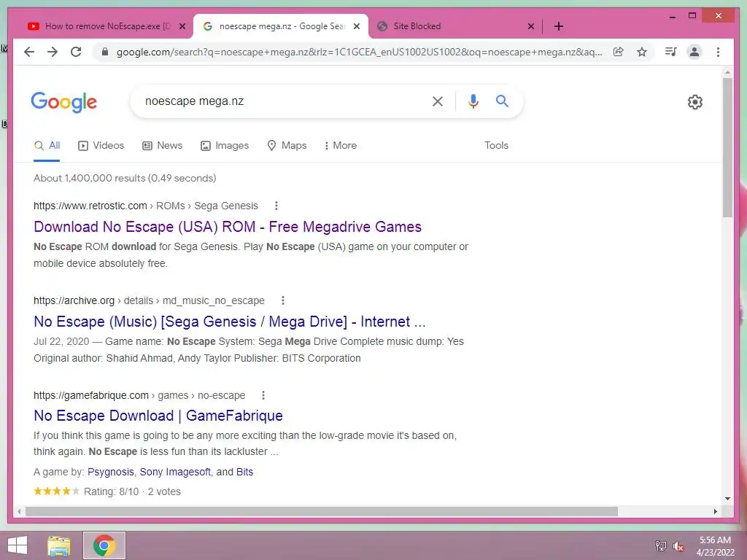
Task: Follow the Psygnosis link
Action: 111,472
